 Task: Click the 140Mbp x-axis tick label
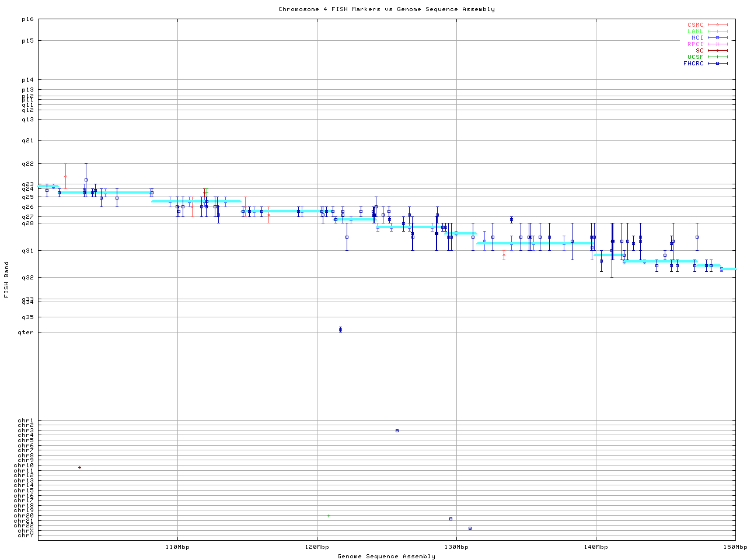click(596, 547)
